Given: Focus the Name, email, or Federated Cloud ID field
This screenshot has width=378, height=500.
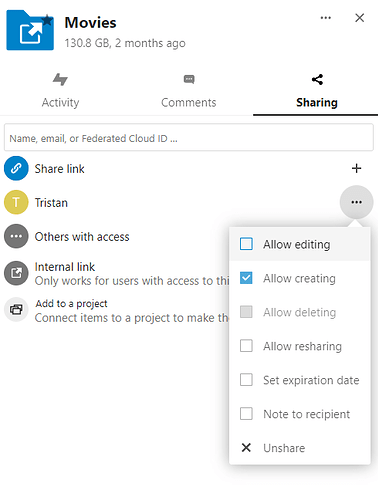Looking at the screenshot, I should (189, 138).
